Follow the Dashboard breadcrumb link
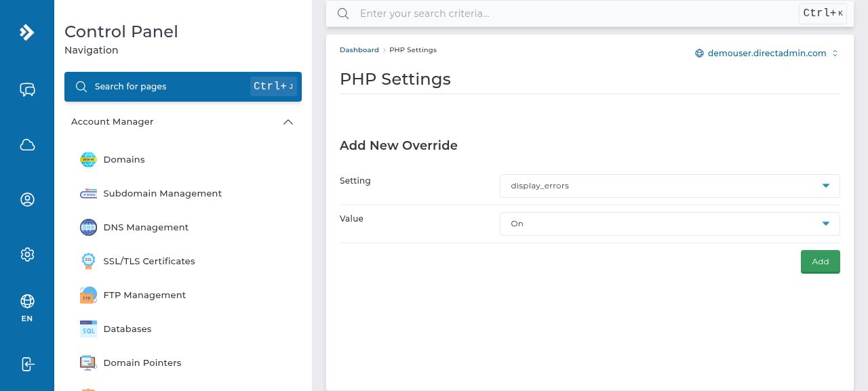Viewport: 868px width, 391px height. pyautogui.click(x=359, y=50)
